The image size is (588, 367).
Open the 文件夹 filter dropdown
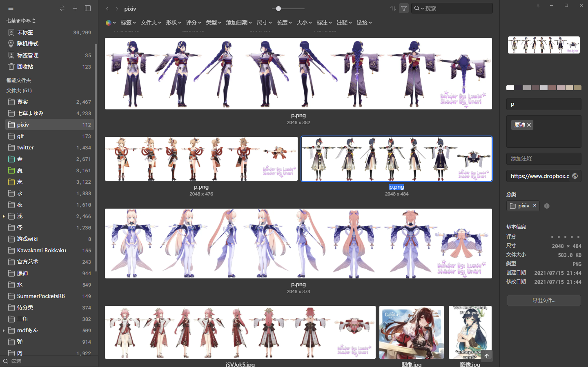(x=151, y=23)
